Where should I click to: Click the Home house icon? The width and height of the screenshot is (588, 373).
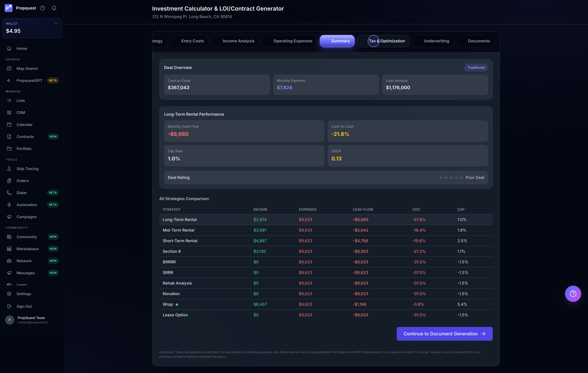tap(9, 48)
